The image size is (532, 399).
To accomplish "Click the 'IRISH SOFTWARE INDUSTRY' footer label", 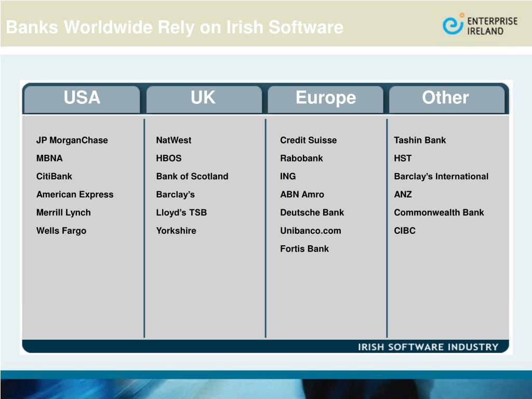I will coord(428,347).
